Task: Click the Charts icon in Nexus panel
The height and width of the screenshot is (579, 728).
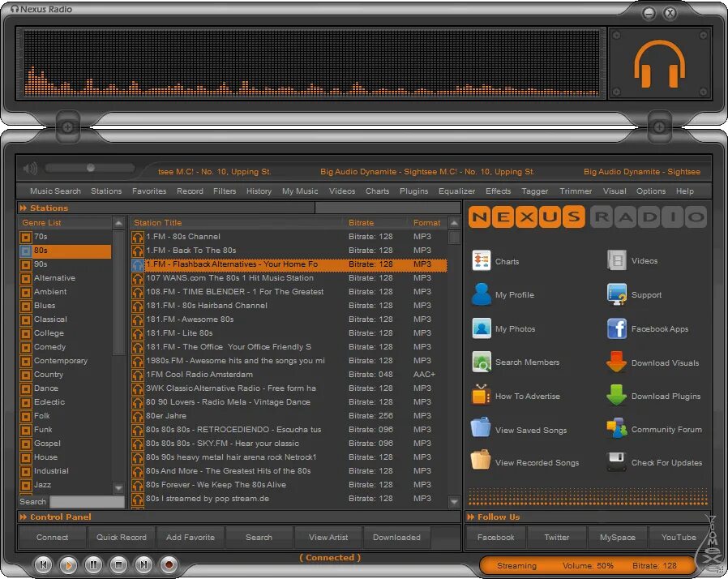Action: [x=481, y=260]
